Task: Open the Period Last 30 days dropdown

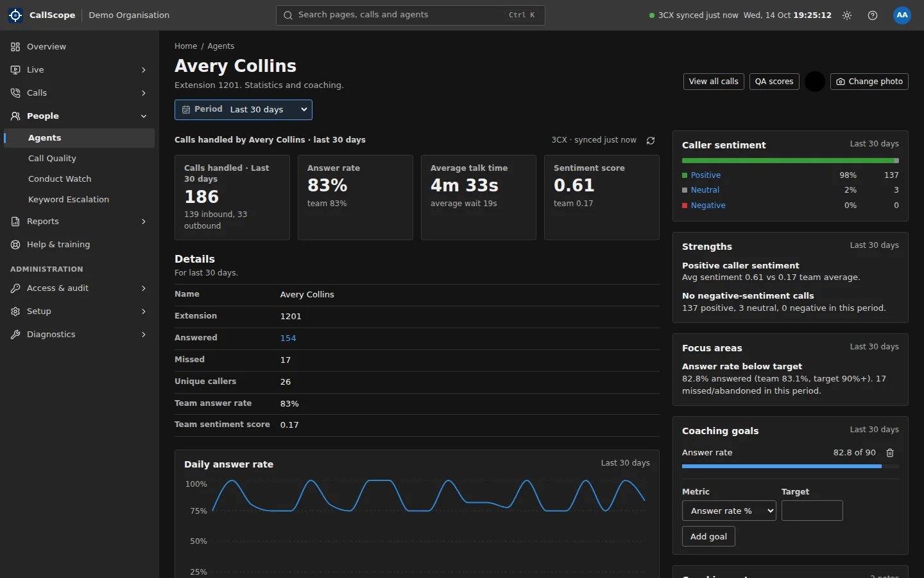Action: coord(243,110)
